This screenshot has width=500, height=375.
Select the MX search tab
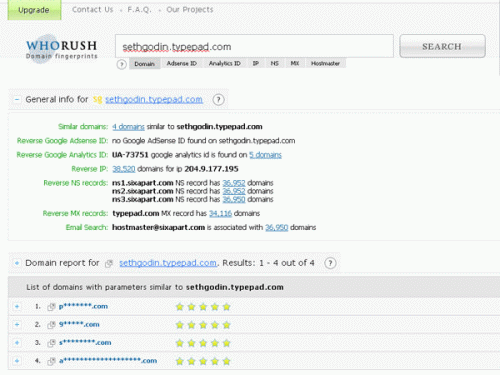pos(295,63)
